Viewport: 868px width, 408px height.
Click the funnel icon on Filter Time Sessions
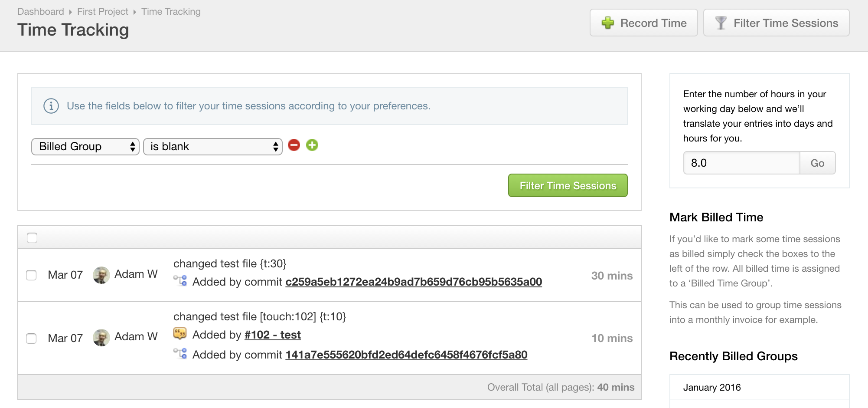pyautogui.click(x=721, y=23)
